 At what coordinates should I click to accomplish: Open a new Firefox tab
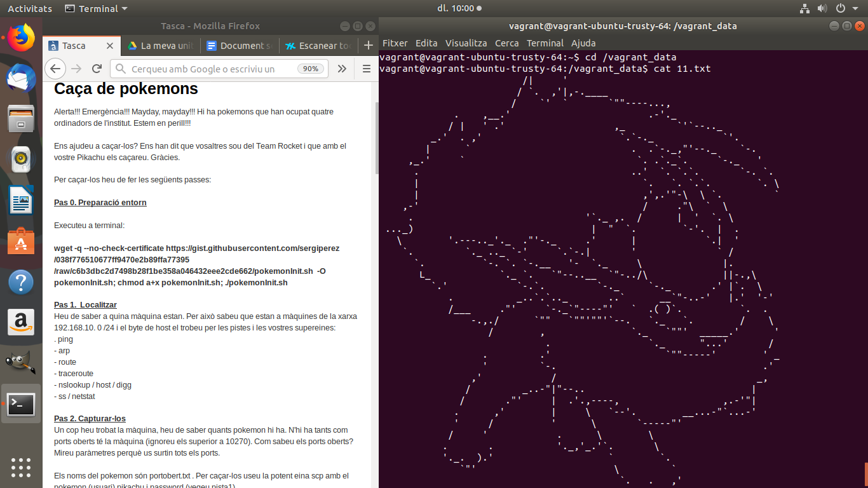coord(368,46)
